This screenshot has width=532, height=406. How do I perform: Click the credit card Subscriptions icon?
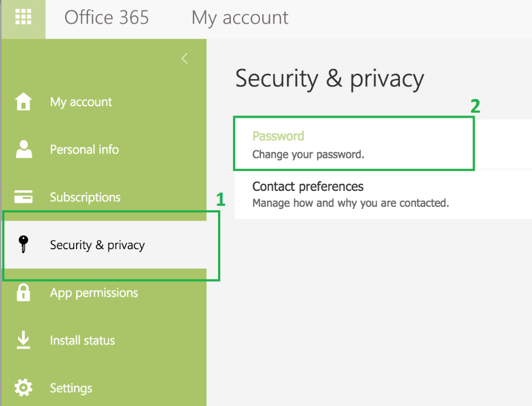[x=24, y=197]
